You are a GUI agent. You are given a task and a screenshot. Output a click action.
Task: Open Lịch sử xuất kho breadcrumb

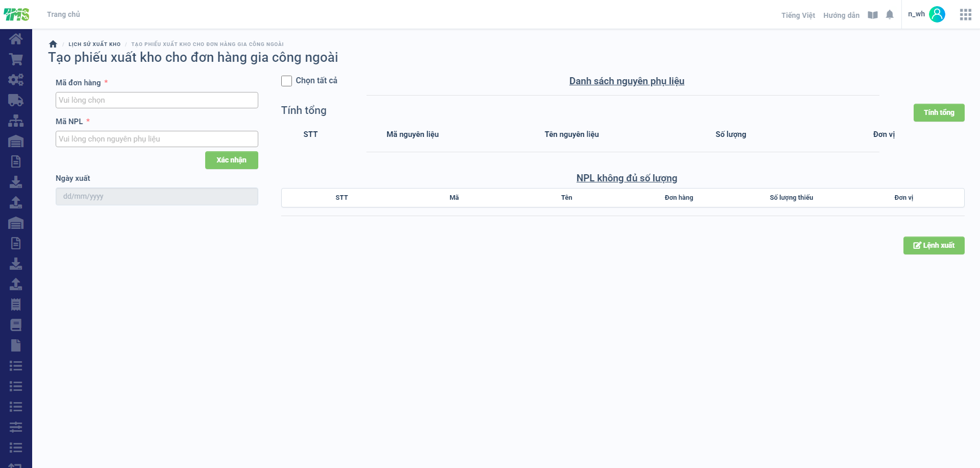(94, 44)
